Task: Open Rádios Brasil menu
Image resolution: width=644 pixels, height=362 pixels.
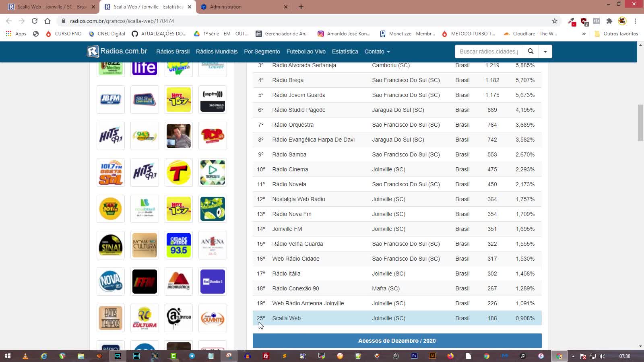Action: 173,51
